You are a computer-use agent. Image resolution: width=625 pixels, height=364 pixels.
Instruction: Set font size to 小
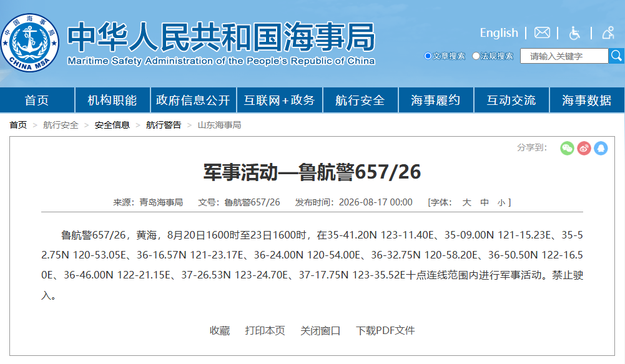[501, 202]
